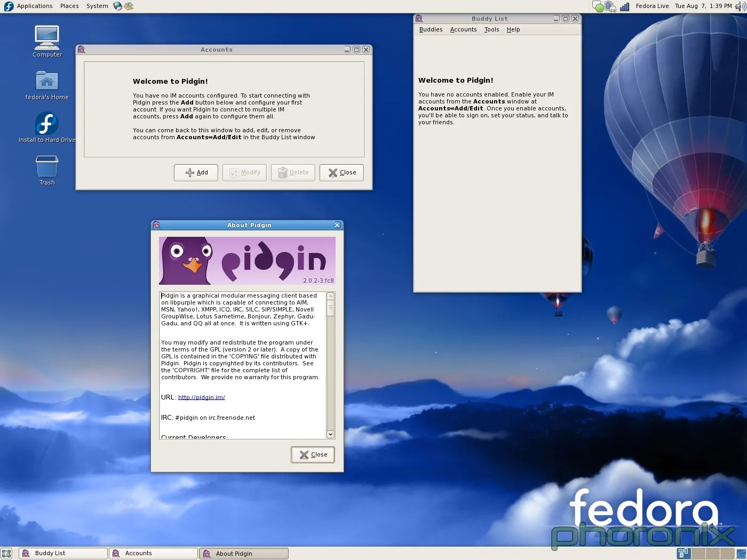Click scroll-down arrow in About Pidgin text
Screen dimensions: 747x560
[330, 434]
